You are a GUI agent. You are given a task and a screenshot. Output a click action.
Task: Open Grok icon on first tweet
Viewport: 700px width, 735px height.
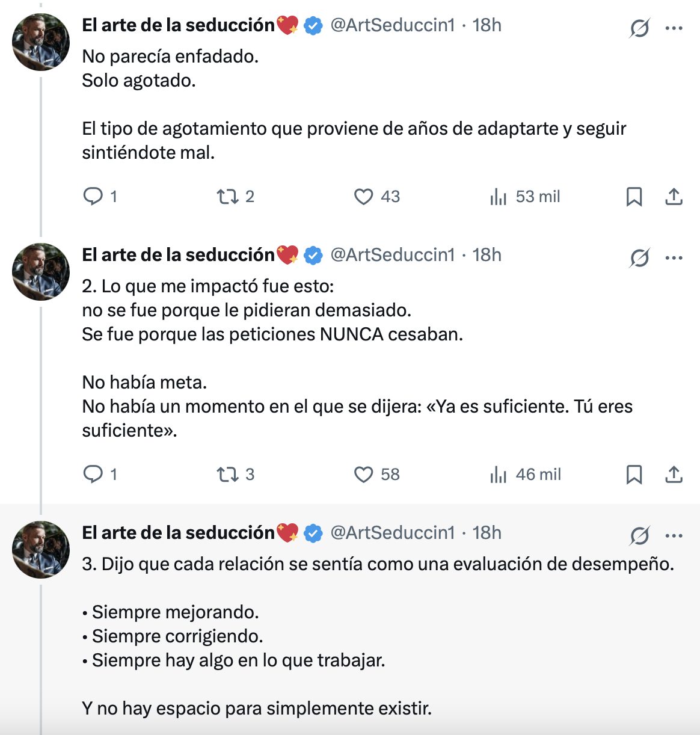pyautogui.click(x=639, y=28)
